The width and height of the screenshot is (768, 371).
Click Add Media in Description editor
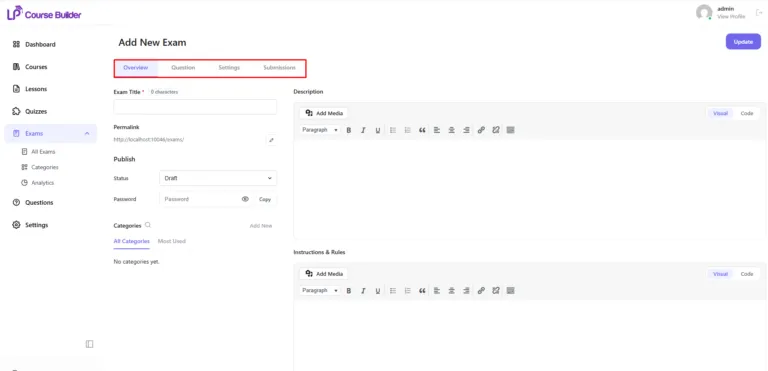pyautogui.click(x=323, y=113)
